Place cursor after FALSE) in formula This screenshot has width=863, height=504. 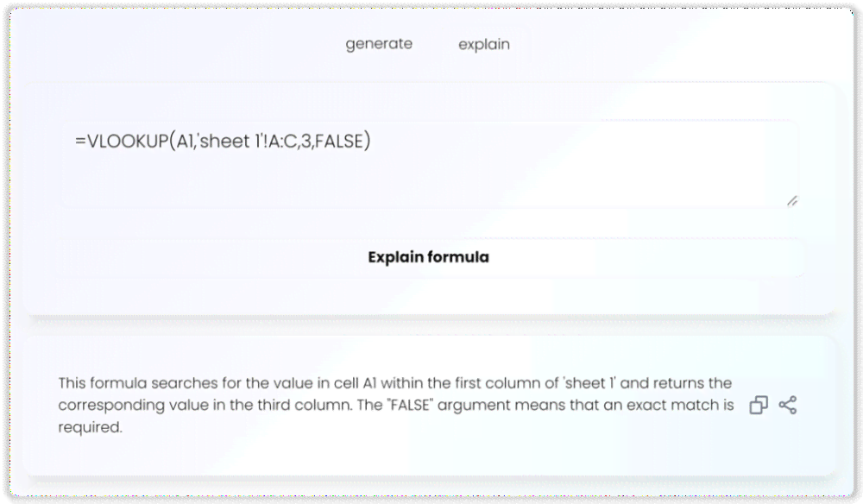pyautogui.click(x=372, y=142)
